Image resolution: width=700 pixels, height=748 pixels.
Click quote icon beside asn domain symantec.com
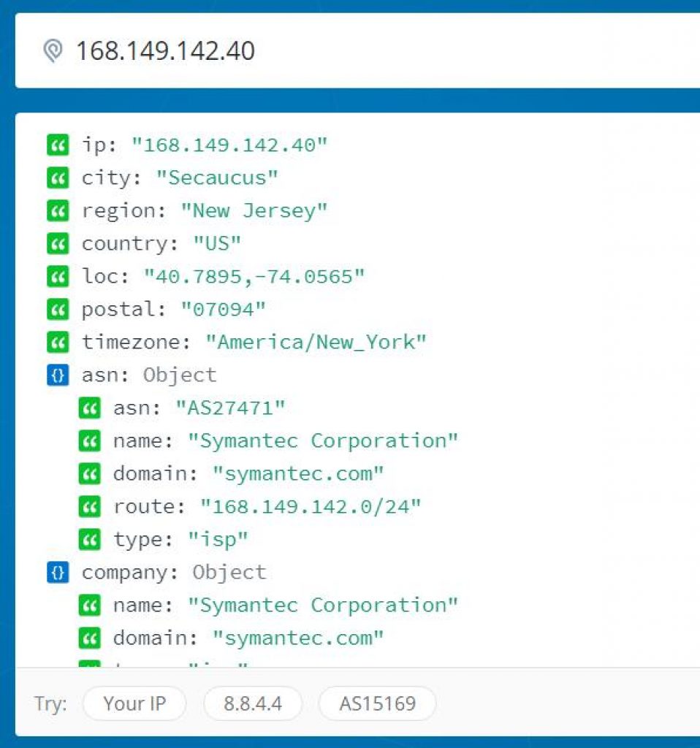90,473
